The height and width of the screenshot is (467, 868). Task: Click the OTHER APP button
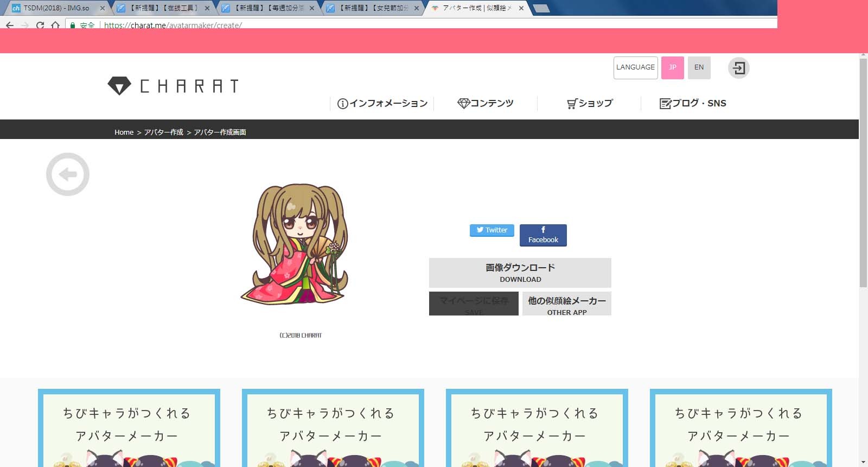(x=566, y=304)
